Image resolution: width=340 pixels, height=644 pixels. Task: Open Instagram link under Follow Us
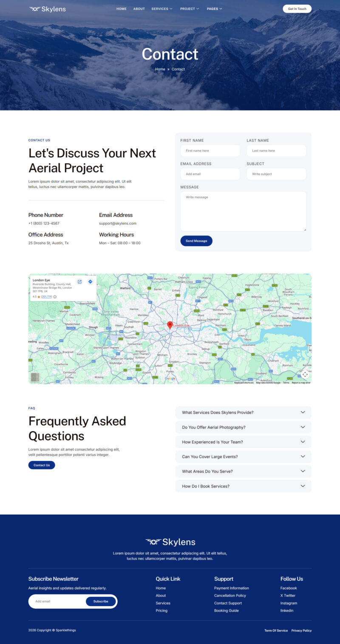tap(289, 603)
